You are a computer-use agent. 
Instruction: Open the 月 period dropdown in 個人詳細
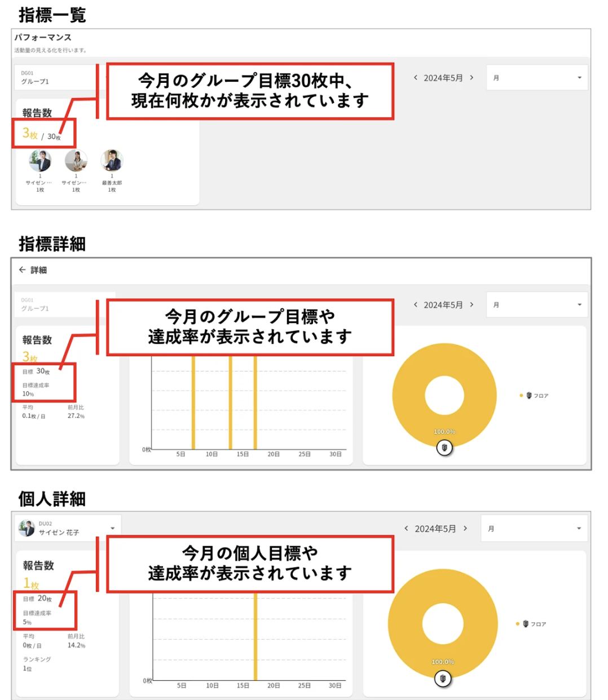pos(534,529)
